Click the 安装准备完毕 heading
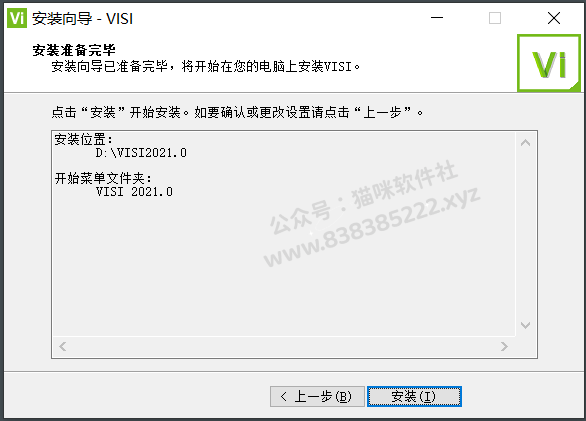 (x=74, y=50)
